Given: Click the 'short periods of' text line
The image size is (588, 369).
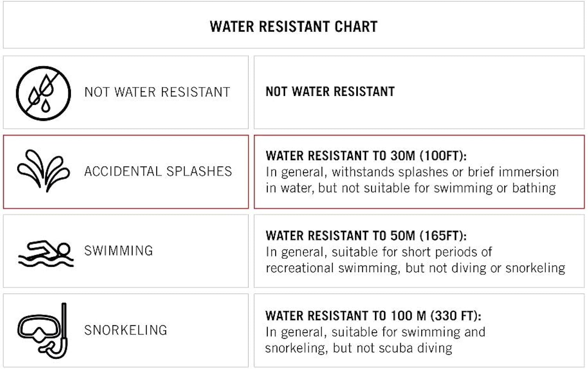Looking at the screenshot, I should click(x=379, y=252).
